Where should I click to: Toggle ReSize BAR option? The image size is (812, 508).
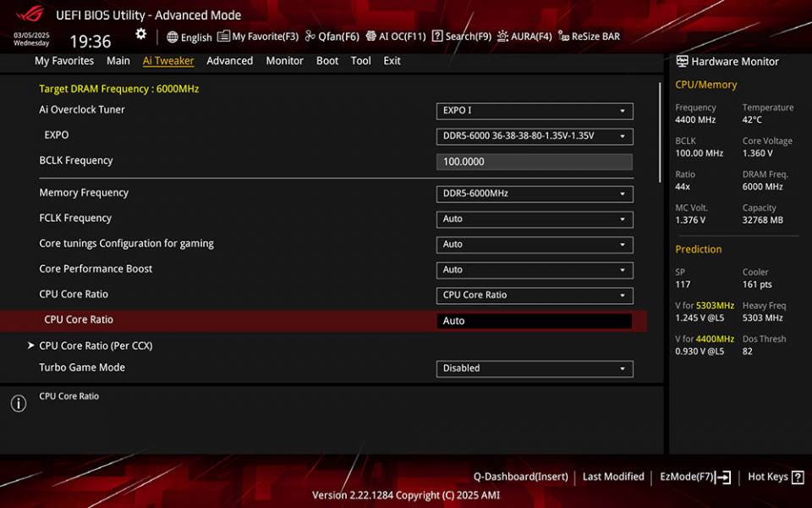589,36
